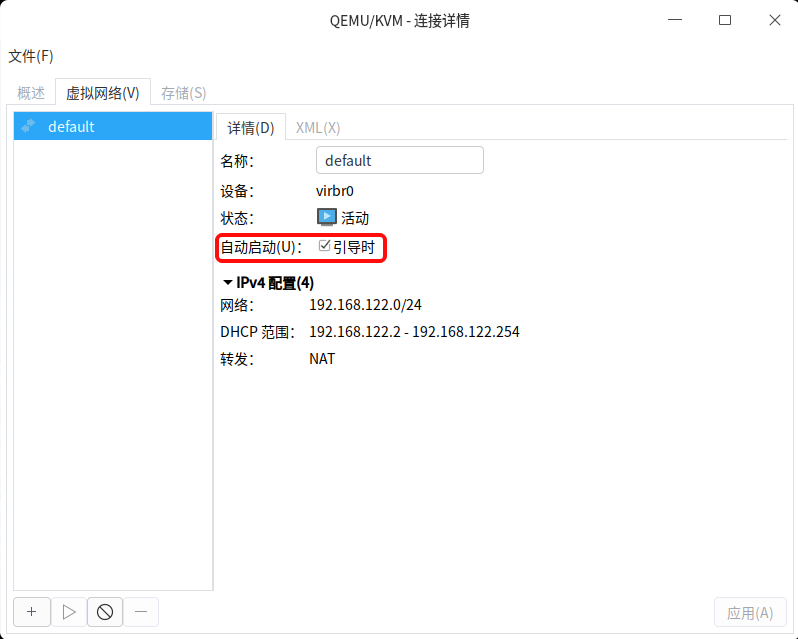Viewport: 798px width, 639px height.
Task: Click the NAT forwarding value
Action: 322,359
